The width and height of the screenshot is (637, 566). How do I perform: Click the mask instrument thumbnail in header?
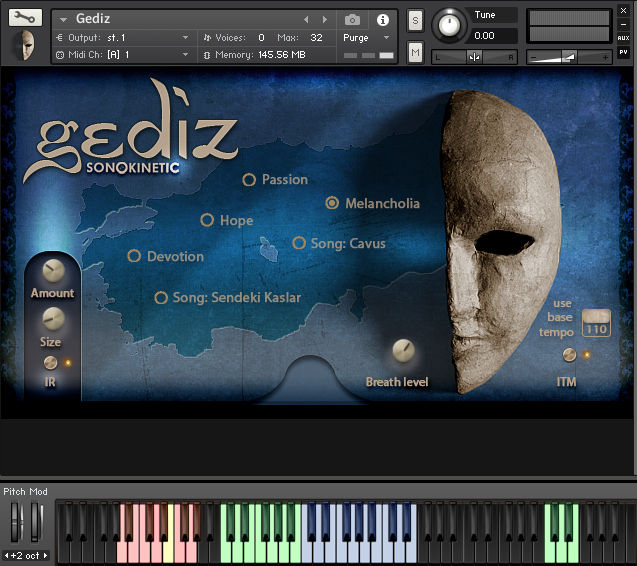(25, 45)
